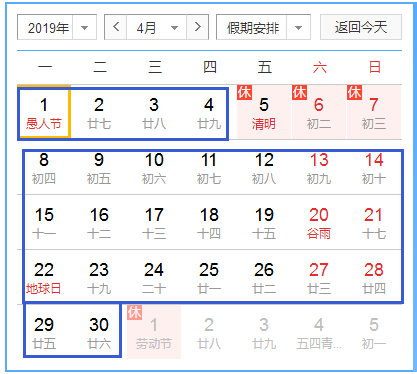Viewport: 417px width, 374px height.
Task: Open the 2019年 year dropdown
Action: tap(57, 27)
